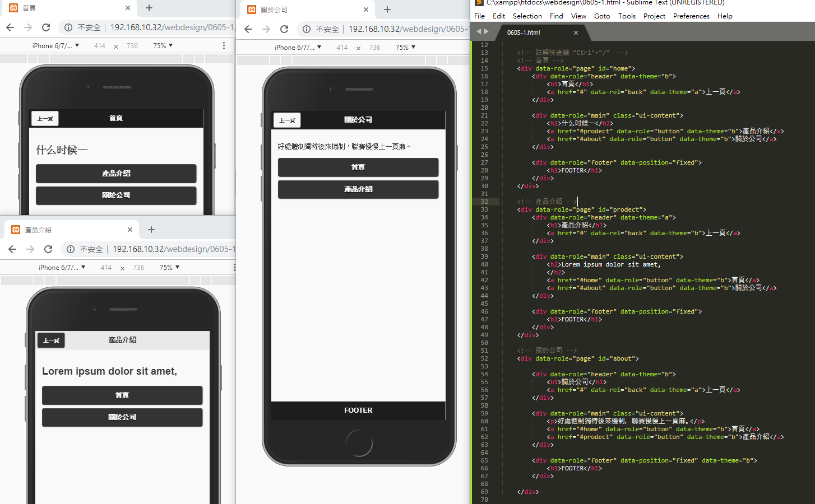
Task: Click width field 414 in 首頁 device toolbar
Action: coord(100,46)
